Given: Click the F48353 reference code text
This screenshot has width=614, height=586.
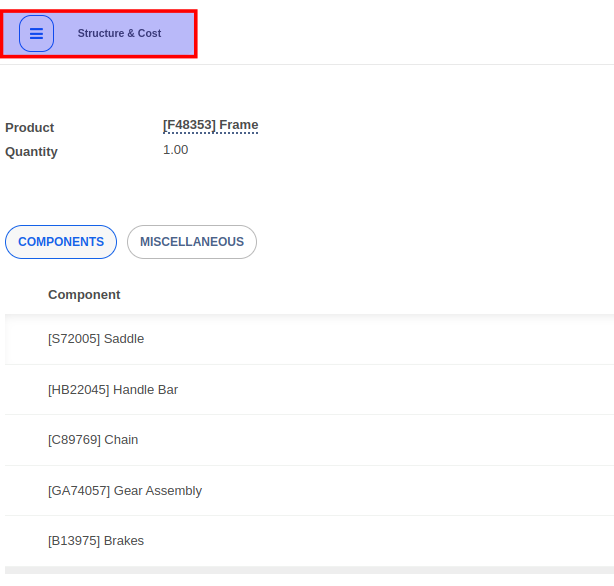Looking at the screenshot, I should [189, 125].
